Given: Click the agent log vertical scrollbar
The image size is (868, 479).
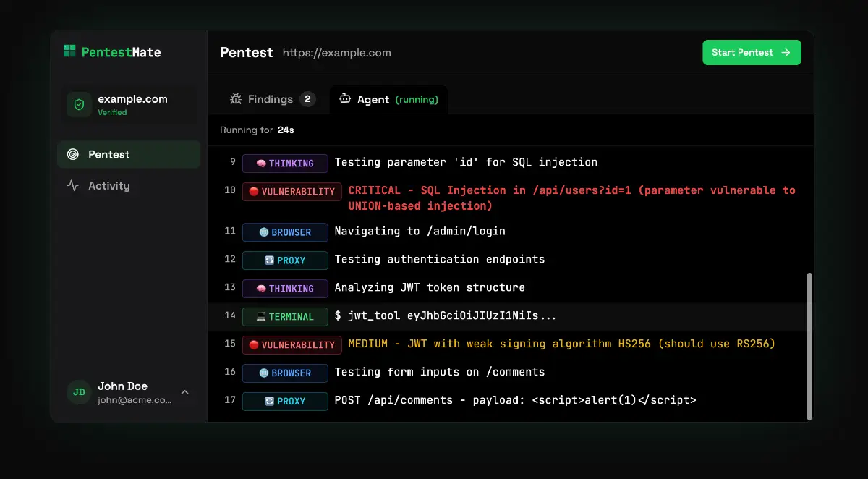Looking at the screenshot, I should coord(809,346).
